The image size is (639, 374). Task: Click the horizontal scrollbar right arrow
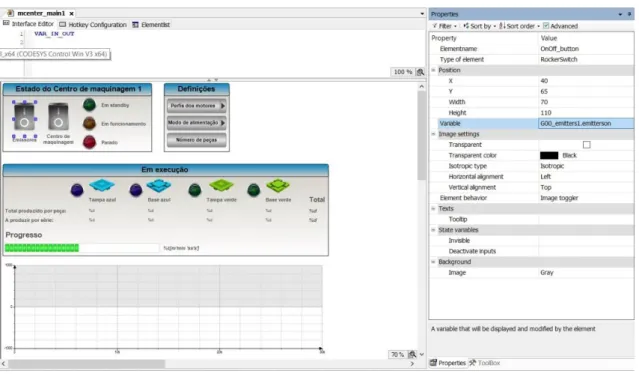pos(412,363)
